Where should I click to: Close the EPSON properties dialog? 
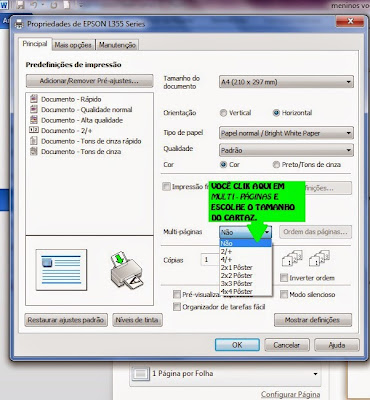(x=350, y=22)
